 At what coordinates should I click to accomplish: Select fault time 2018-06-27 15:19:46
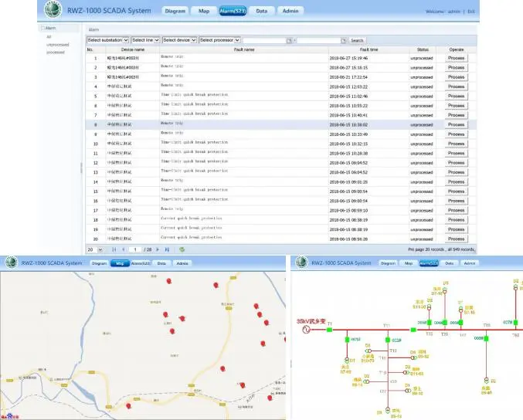click(x=348, y=58)
